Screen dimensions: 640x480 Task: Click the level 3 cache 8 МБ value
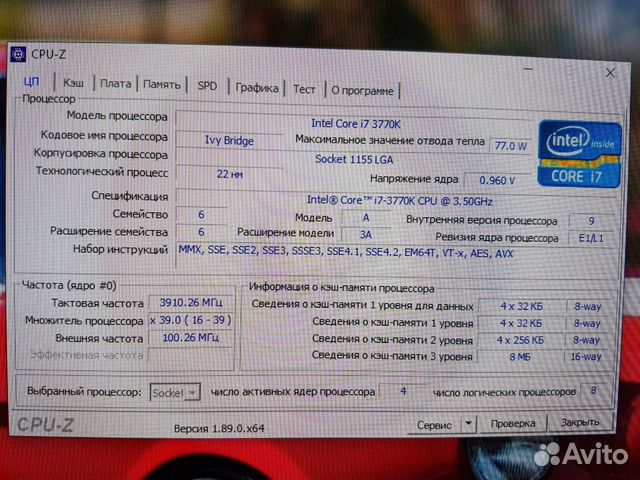(x=520, y=357)
